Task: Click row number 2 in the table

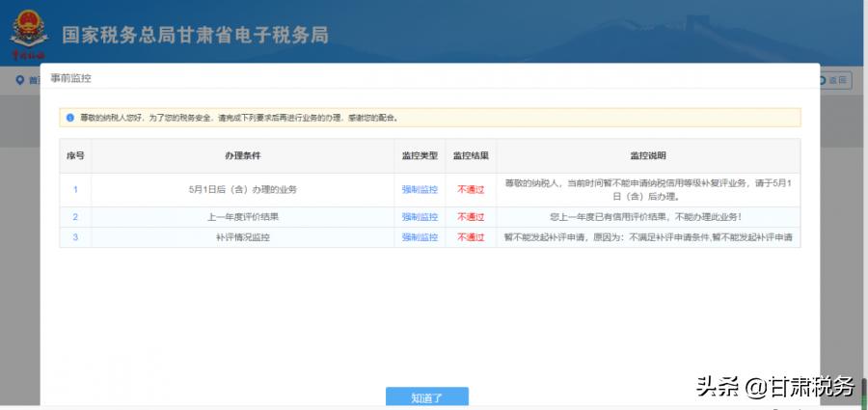Action: 75,217
